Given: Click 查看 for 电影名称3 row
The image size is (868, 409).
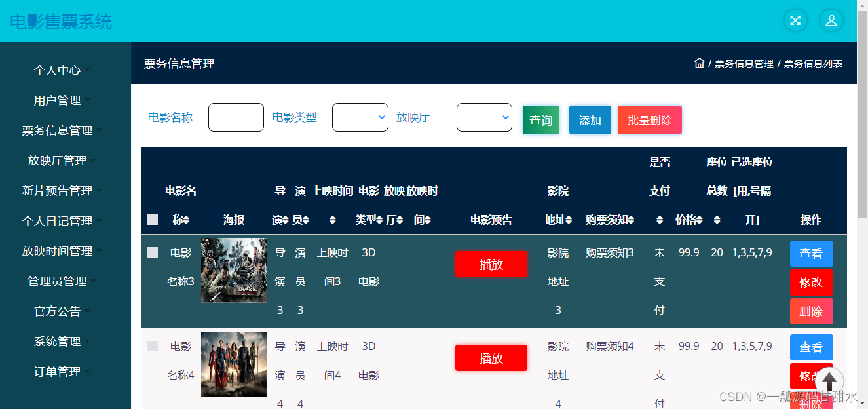Looking at the screenshot, I should (x=811, y=254).
